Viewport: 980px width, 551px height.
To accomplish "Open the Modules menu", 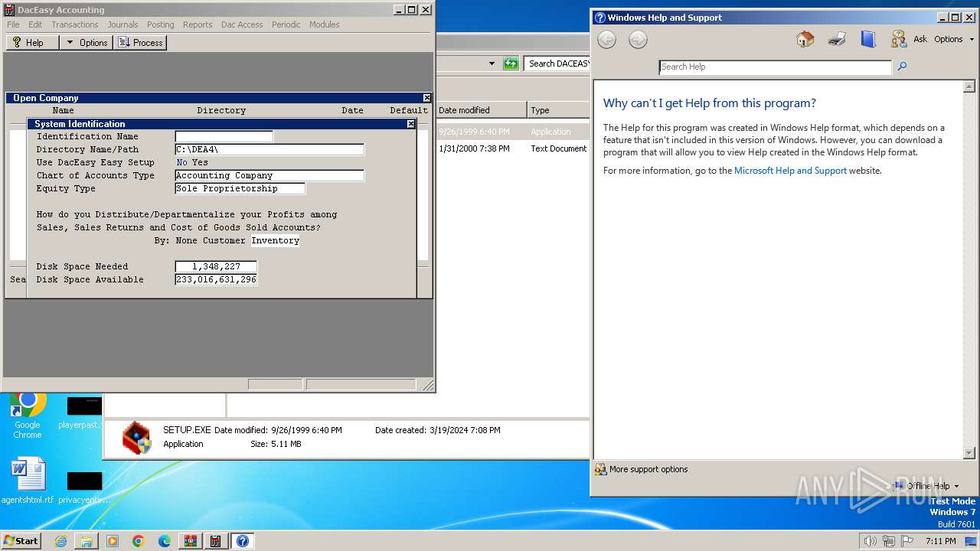I will pos(325,24).
